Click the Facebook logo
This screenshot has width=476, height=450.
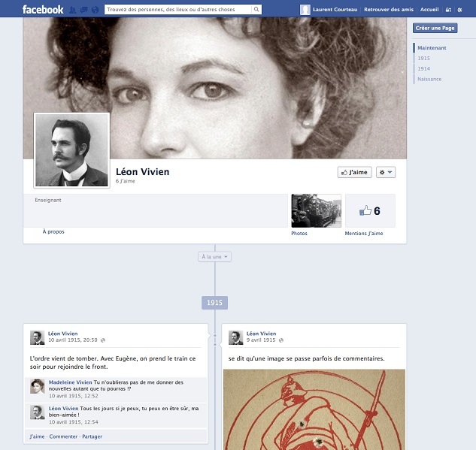[x=43, y=10]
